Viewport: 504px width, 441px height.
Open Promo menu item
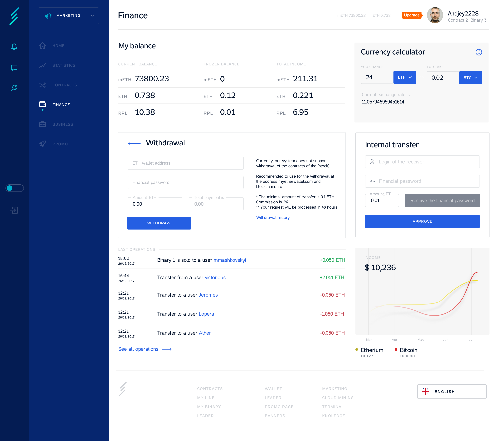click(60, 144)
